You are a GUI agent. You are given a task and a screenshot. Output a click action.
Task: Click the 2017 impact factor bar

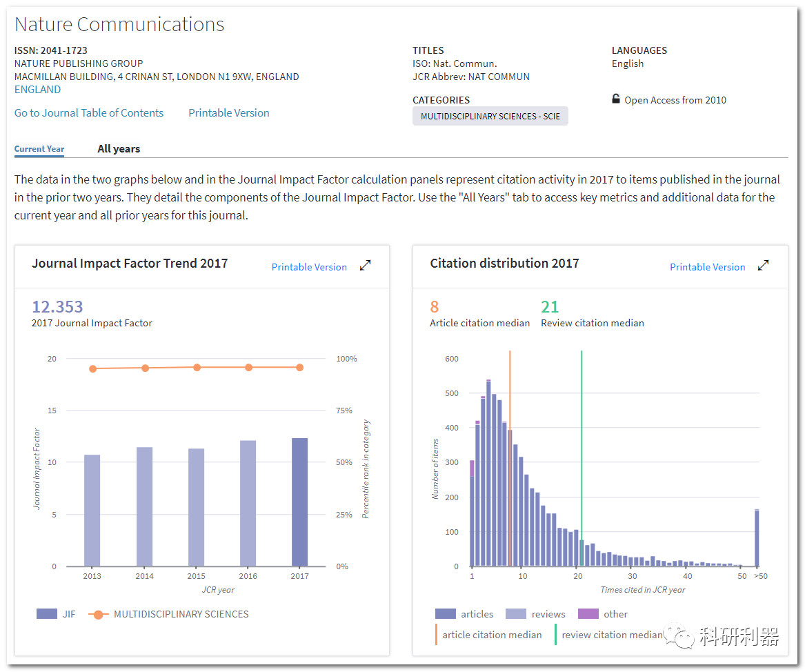tap(299, 502)
